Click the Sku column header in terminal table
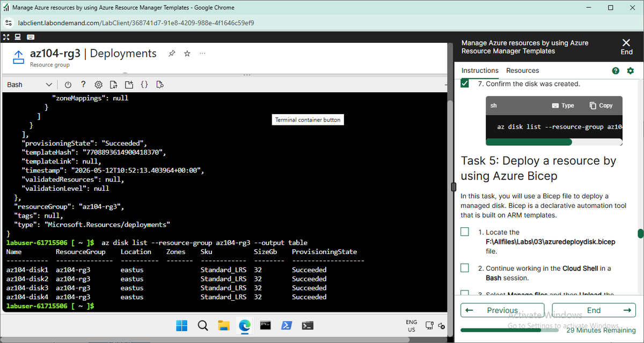This screenshot has height=343, width=644. coord(206,251)
